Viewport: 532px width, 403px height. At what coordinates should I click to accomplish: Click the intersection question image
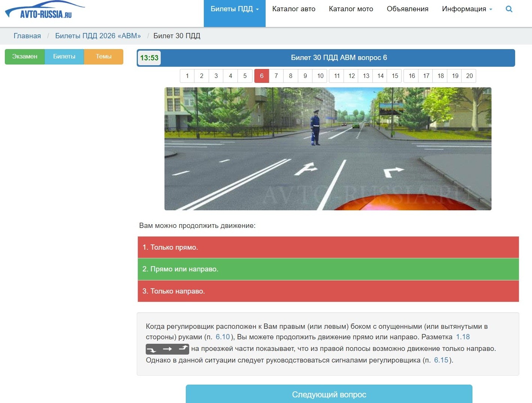pos(328,149)
